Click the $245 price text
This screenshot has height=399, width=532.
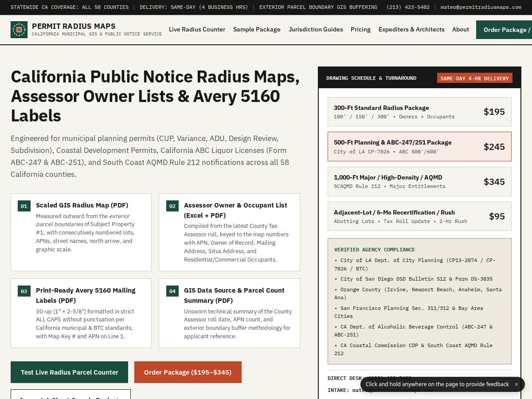tap(494, 147)
